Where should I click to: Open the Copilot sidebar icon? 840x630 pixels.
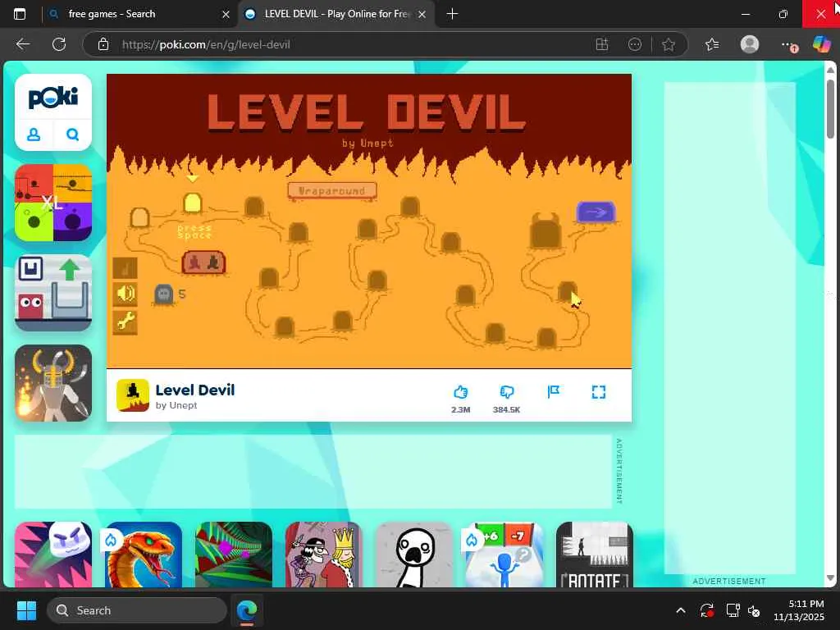coord(822,44)
